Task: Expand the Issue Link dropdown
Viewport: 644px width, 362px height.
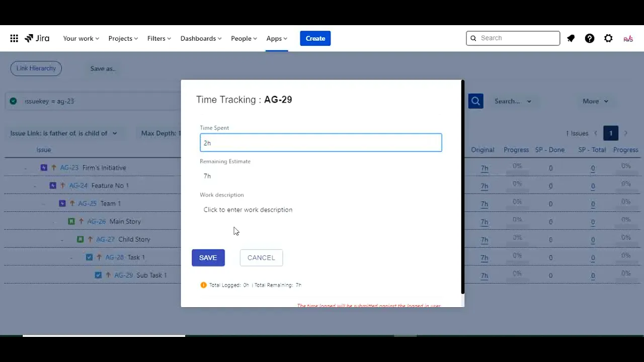Action: click(63, 133)
